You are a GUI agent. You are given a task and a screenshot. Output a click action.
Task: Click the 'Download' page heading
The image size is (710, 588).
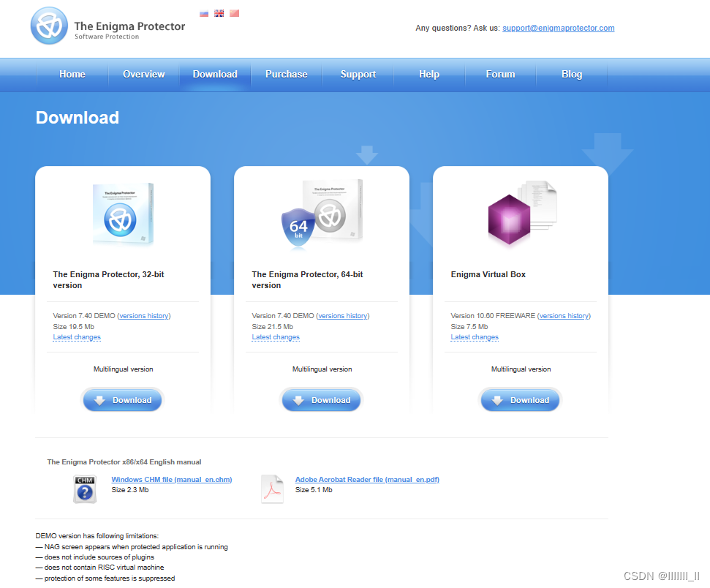click(78, 118)
